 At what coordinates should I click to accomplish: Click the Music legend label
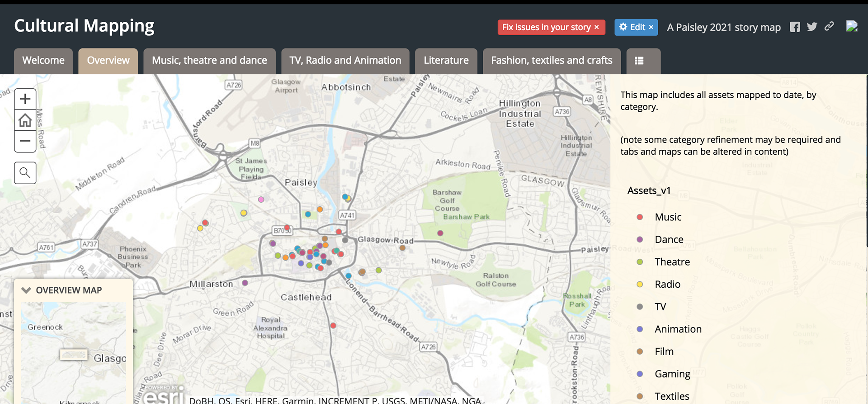coord(668,217)
